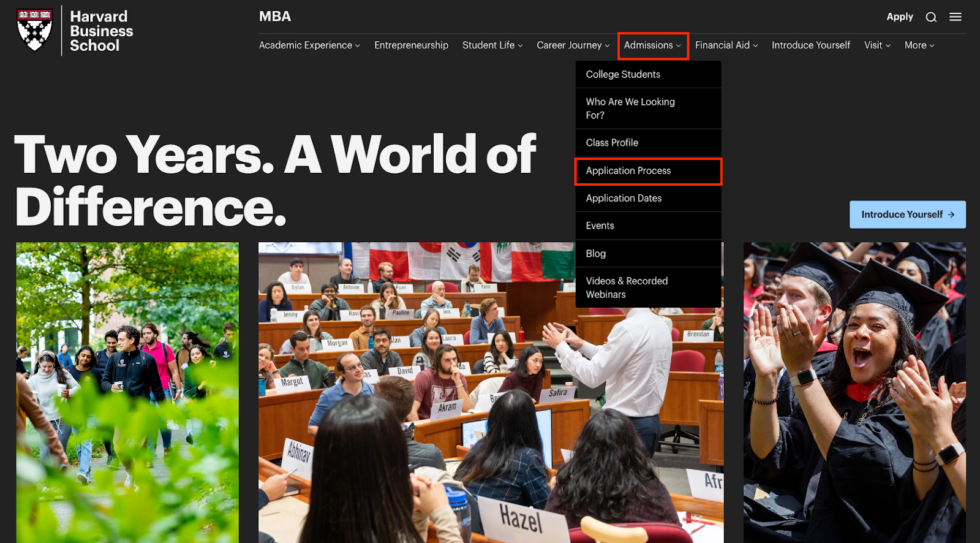Choose Application Dates menu item

(x=648, y=199)
